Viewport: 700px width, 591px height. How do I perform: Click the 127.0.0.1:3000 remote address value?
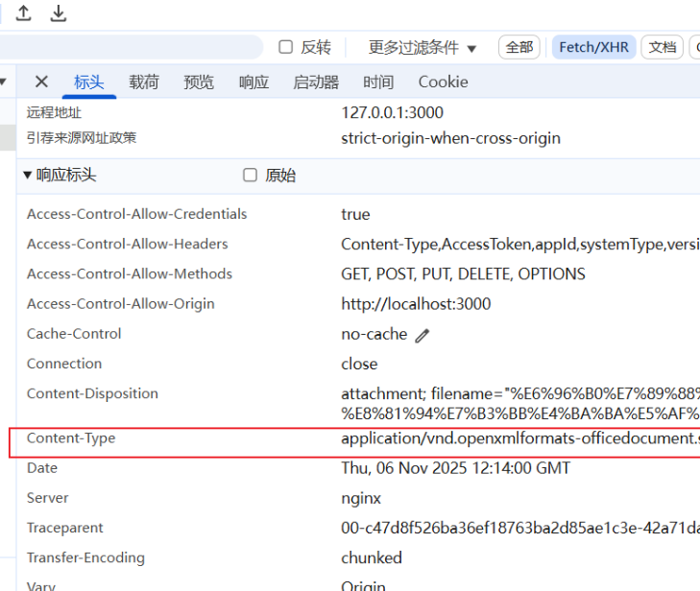393,112
